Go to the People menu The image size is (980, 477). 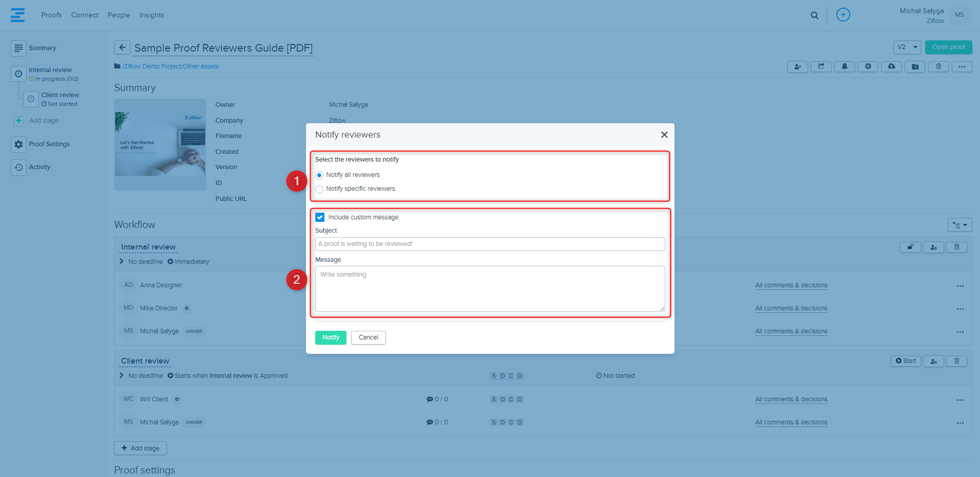click(x=119, y=15)
